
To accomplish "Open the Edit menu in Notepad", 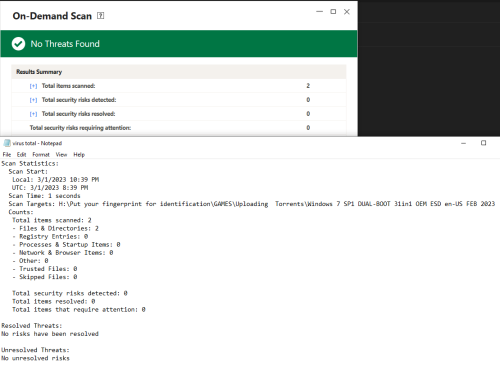I will (x=21, y=155).
